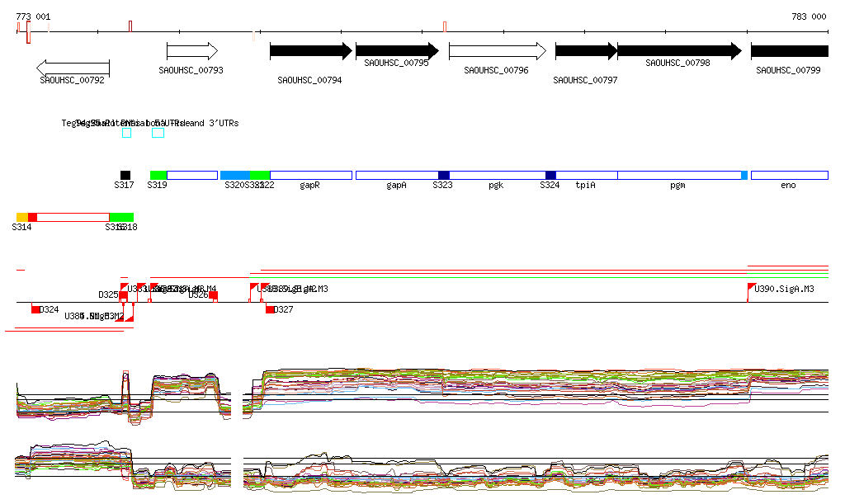Select the orange S314 segment block
The width and height of the screenshot is (845, 504).
22,217
